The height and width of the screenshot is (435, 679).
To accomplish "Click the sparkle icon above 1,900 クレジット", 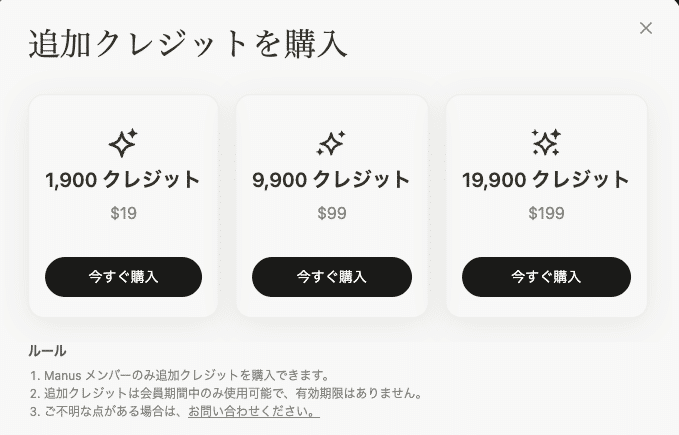I will (123, 143).
